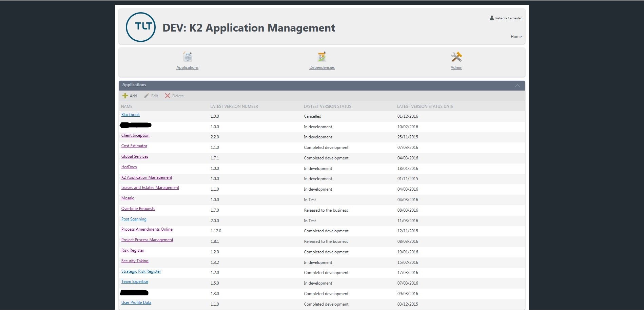Open the Overtime Requests link
Viewport: 644px width, 310px height.
[138, 209]
